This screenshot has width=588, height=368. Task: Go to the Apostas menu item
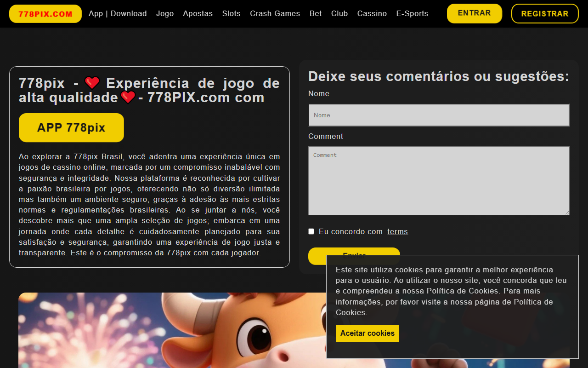198,14
